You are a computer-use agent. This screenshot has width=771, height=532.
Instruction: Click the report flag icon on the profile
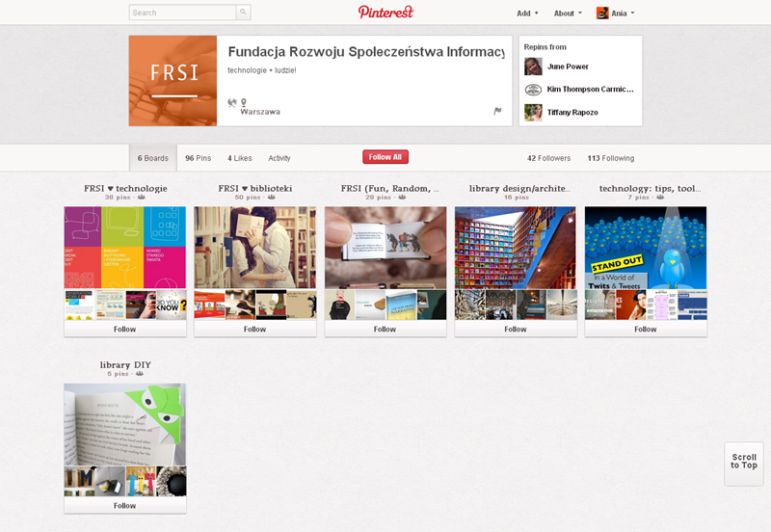pos(497,111)
